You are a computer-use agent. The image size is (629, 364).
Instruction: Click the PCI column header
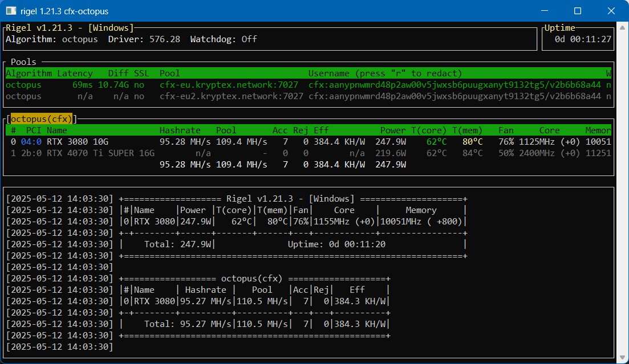[34, 130]
